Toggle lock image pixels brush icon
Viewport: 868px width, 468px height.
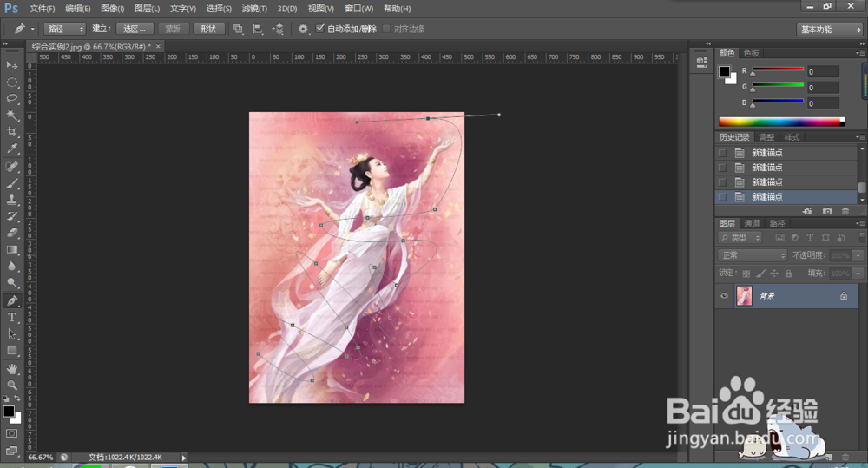click(x=760, y=273)
